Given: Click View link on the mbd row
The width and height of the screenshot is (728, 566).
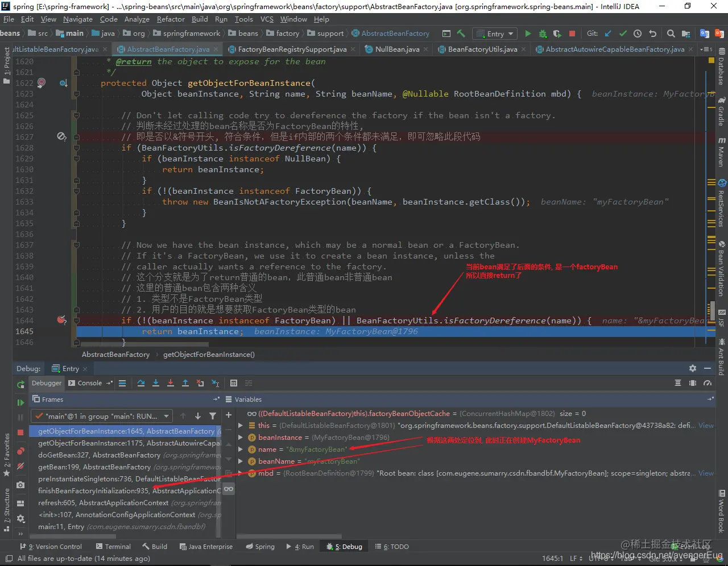Looking at the screenshot, I should pos(706,473).
